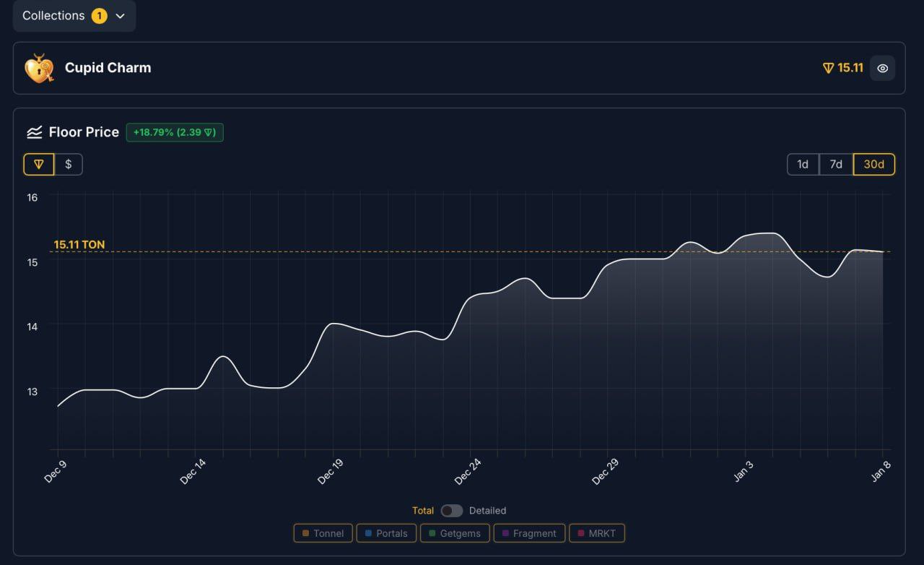This screenshot has height=565, width=924.
Task: Toggle between Total and Detailed view
Action: pyautogui.click(x=452, y=511)
